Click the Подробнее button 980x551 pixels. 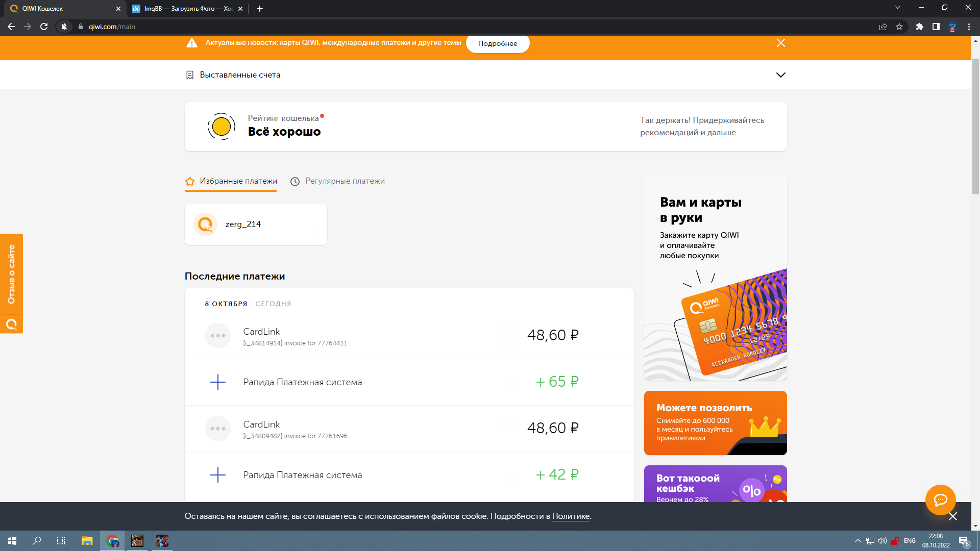point(497,43)
